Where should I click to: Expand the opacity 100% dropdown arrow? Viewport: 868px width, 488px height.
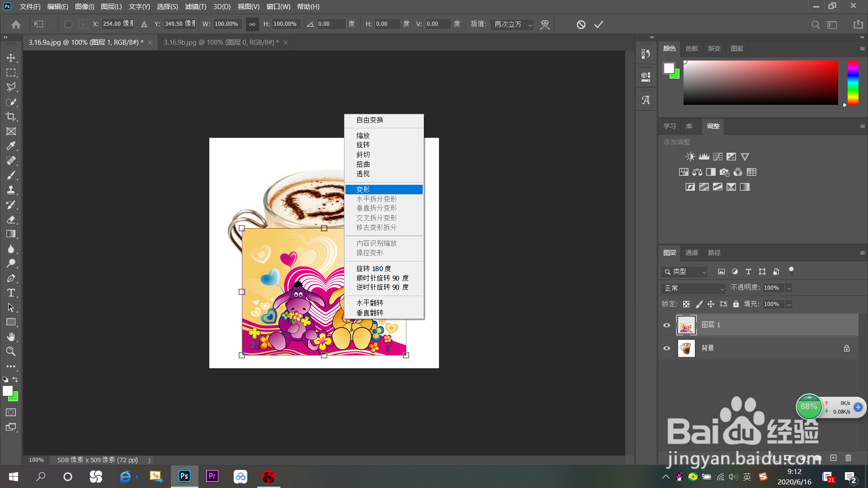coord(789,288)
